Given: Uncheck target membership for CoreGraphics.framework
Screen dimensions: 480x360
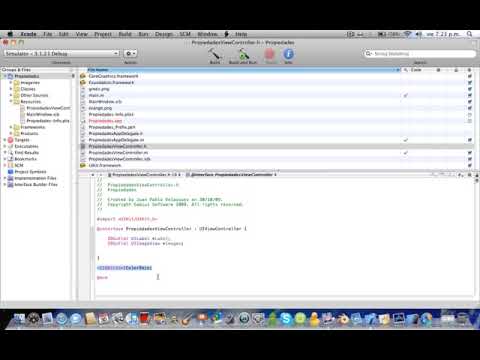Looking at the screenshot, I should (470, 76).
